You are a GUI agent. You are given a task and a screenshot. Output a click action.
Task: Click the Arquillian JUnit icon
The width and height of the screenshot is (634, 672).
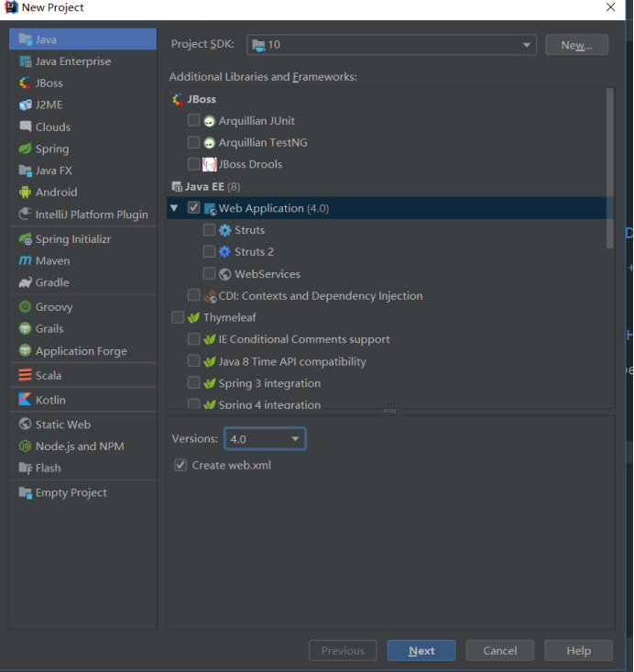click(209, 121)
